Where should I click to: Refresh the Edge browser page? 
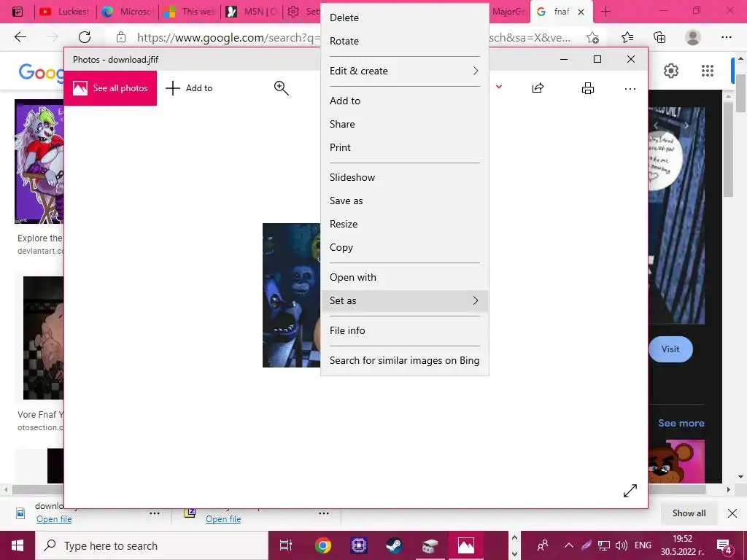tap(85, 37)
